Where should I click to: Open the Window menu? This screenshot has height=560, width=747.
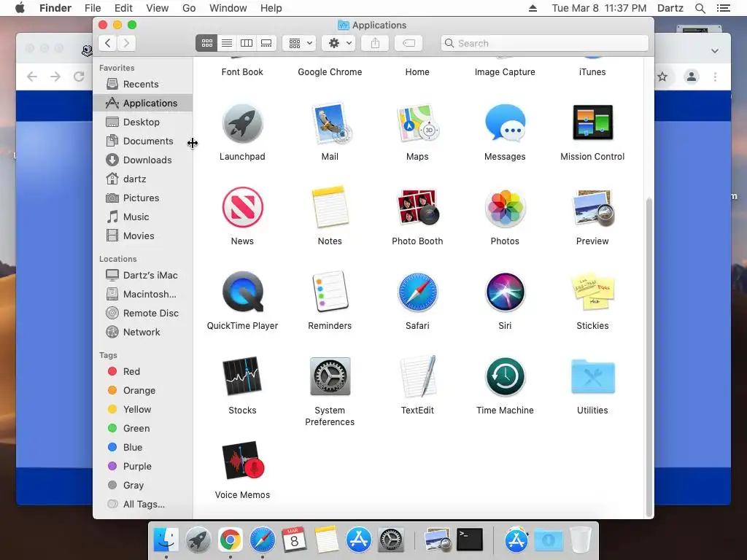point(228,8)
